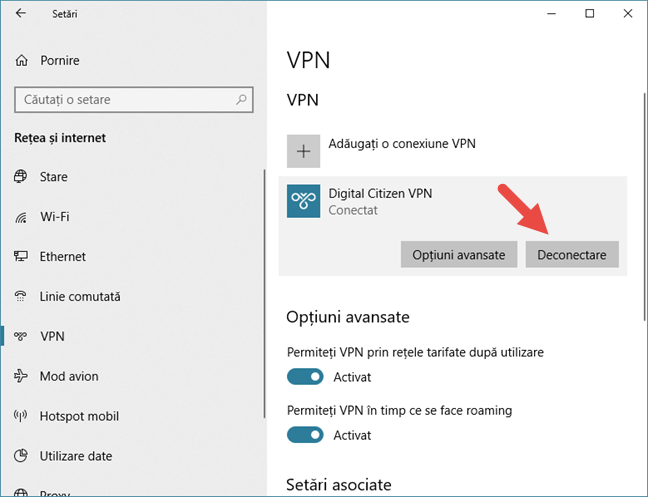Screen dimensions: 648x497
Task: Click the Deconectare button
Action: point(572,254)
